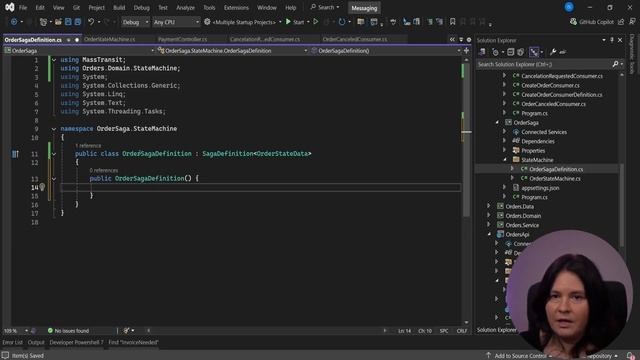The image size is (640, 360).
Task: Expand the Orders.Data project node
Action: [x=489, y=207]
